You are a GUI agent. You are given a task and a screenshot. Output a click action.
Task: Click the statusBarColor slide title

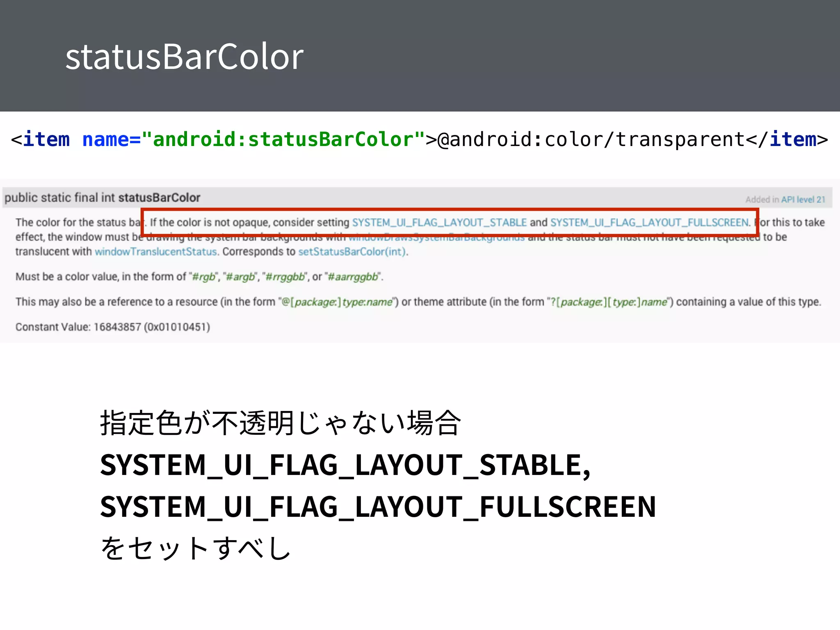(185, 57)
